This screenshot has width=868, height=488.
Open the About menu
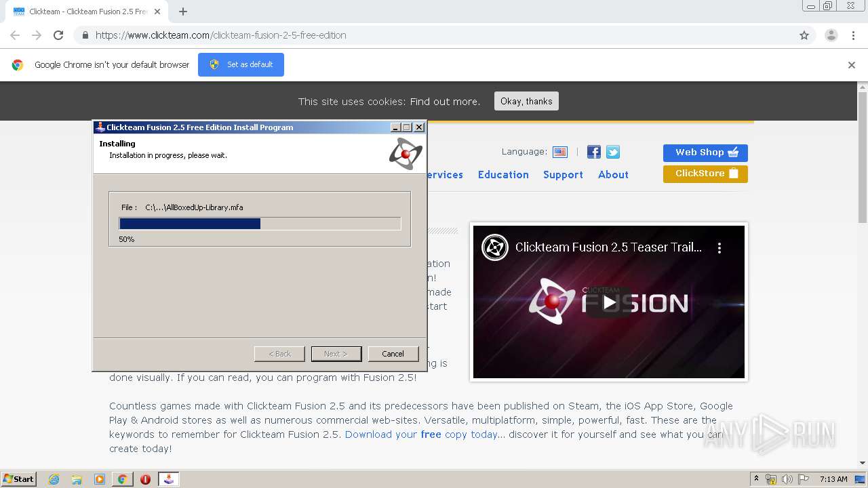click(x=613, y=174)
